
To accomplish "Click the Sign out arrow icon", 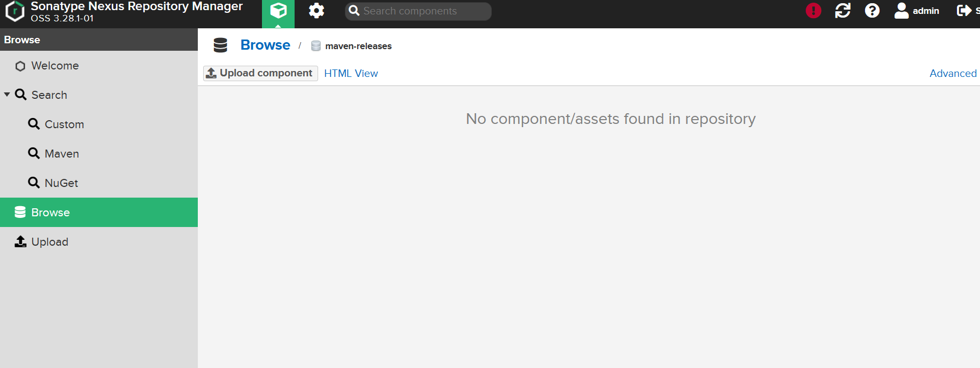I will (x=964, y=11).
